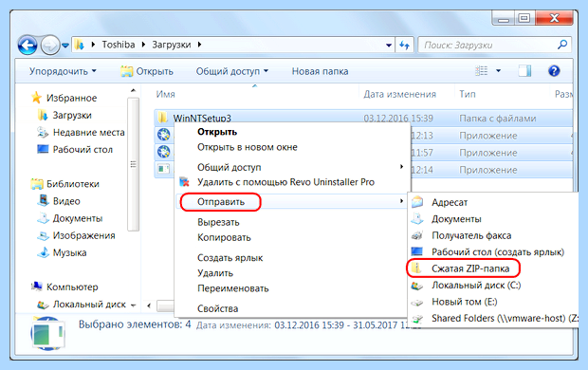Choose Переименовать in the context menu
Screen dimensions: 588x370
(x=233, y=288)
